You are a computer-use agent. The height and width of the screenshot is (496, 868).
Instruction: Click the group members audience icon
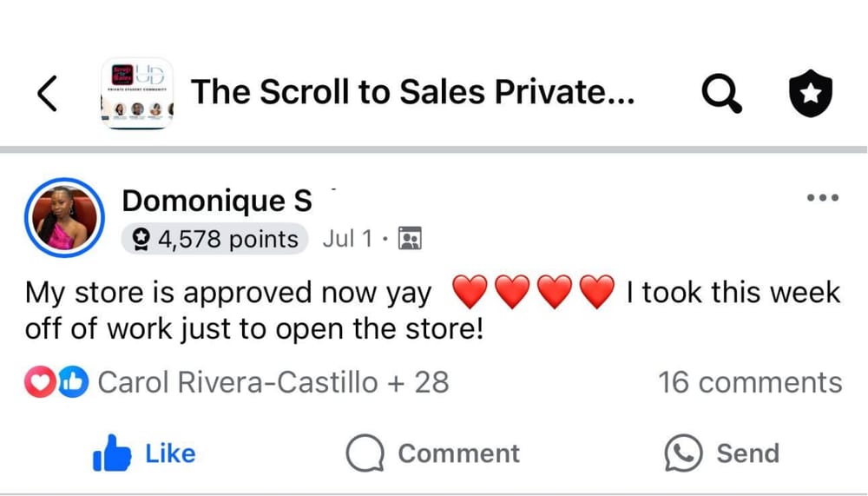[411, 239]
